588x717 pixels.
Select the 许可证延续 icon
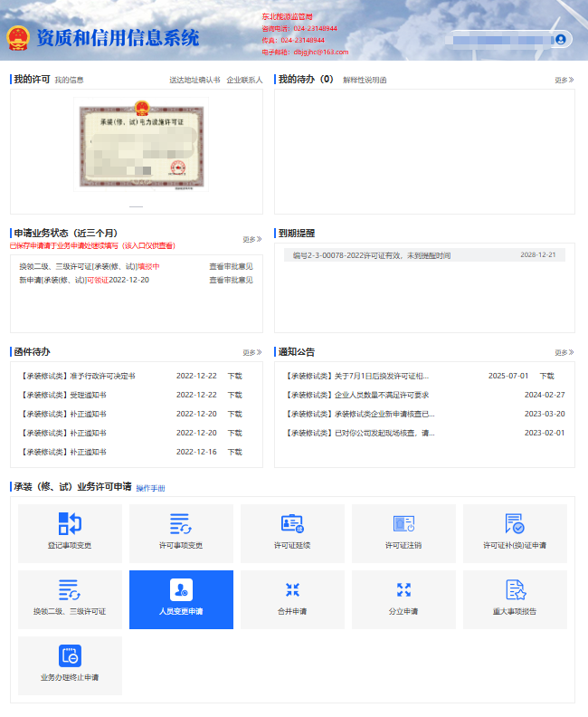point(292,524)
